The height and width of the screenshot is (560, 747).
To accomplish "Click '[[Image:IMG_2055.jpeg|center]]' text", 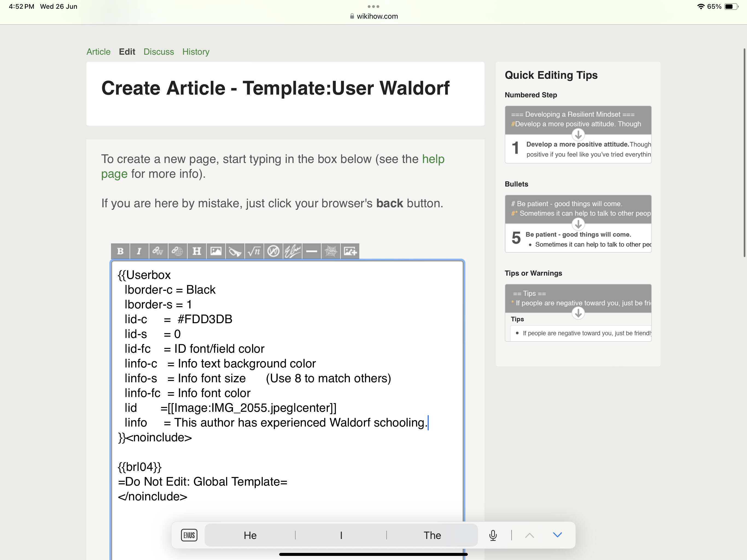I will 252,408.
